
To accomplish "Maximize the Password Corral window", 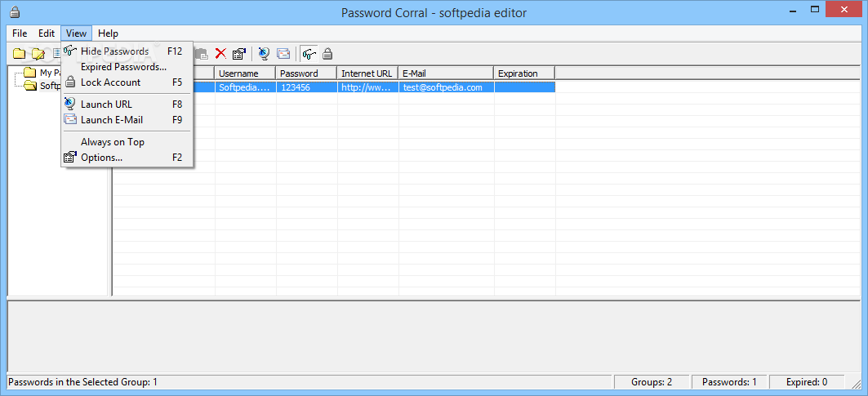I will pyautogui.click(x=815, y=9).
